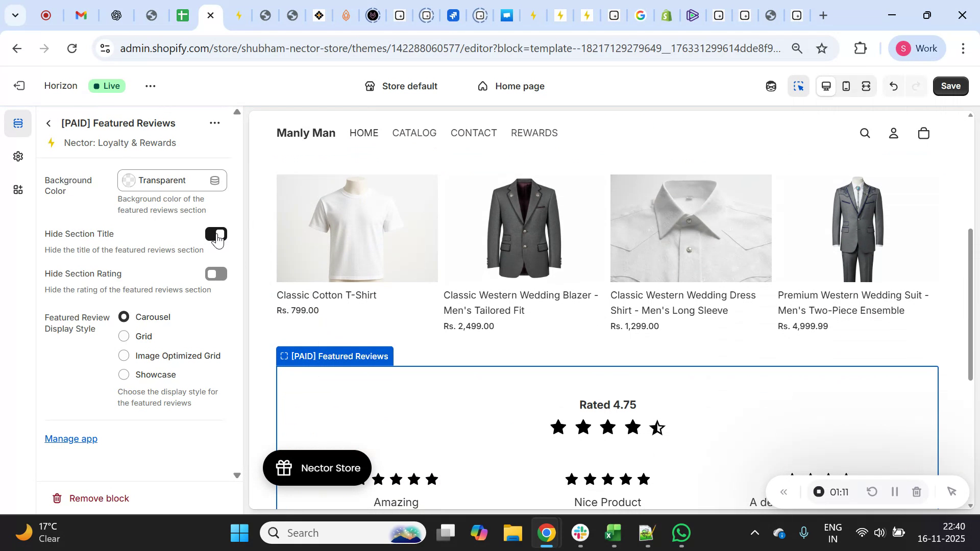
Task: Stop the screen recording timer
Action: click(818, 491)
